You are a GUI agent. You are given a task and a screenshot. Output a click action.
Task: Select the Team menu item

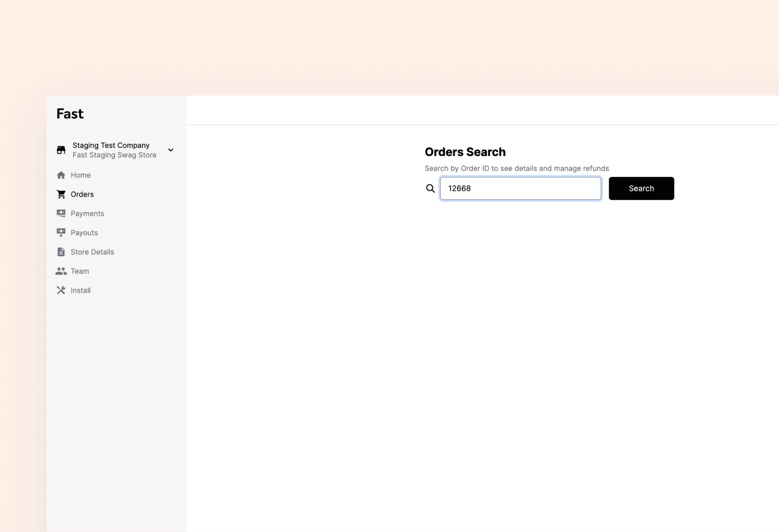(x=80, y=271)
